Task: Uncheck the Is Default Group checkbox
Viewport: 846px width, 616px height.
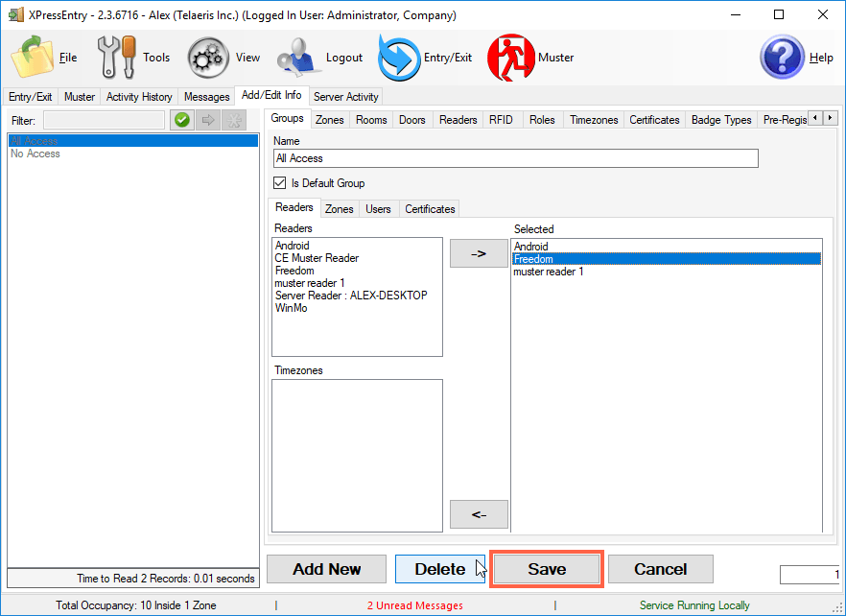Action: (x=281, y=182)
